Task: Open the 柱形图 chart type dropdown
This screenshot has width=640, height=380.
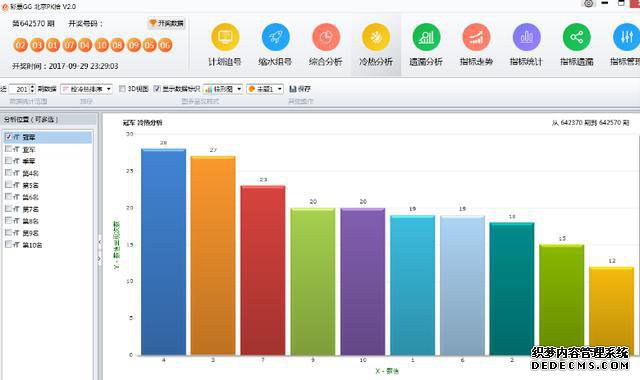Action: coord(223,89)
